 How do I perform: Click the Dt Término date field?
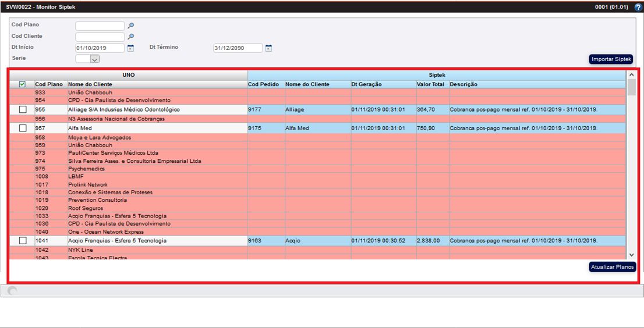coord(238,48)
